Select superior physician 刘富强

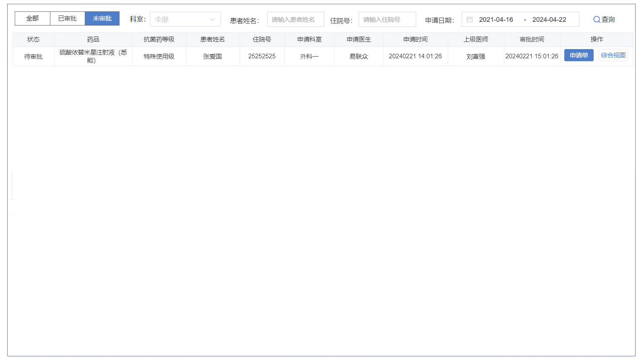[476, 56]
